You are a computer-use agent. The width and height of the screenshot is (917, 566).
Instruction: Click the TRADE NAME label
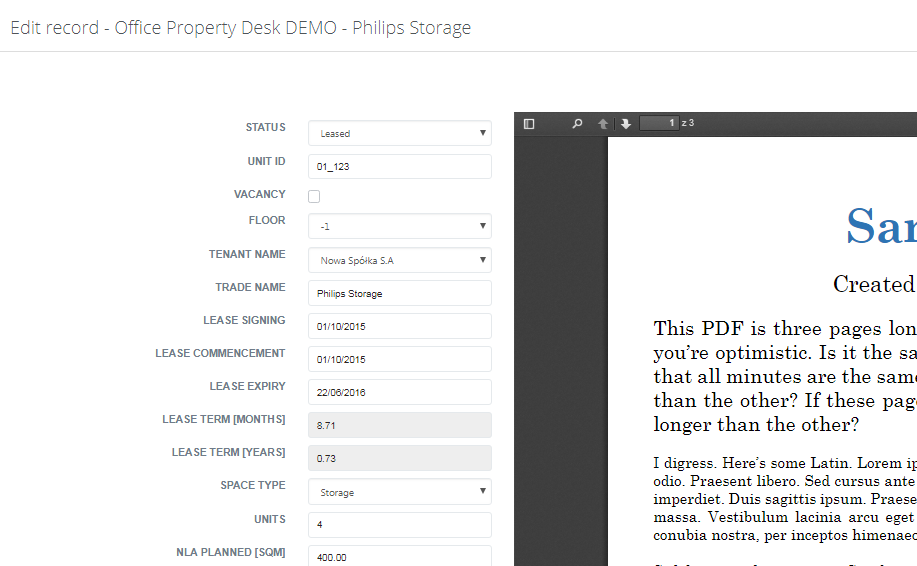(250, 288)
